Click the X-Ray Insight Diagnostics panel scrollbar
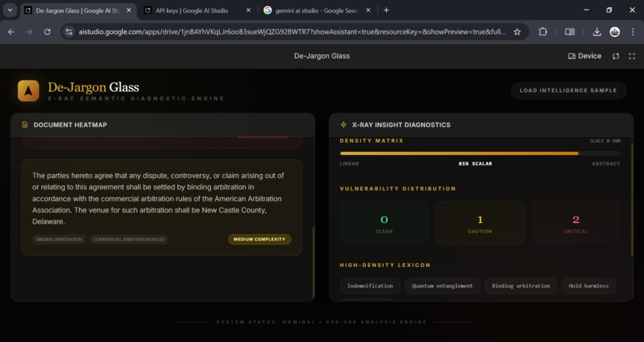This screenshot has width=644, height=342. click(632, 199)
